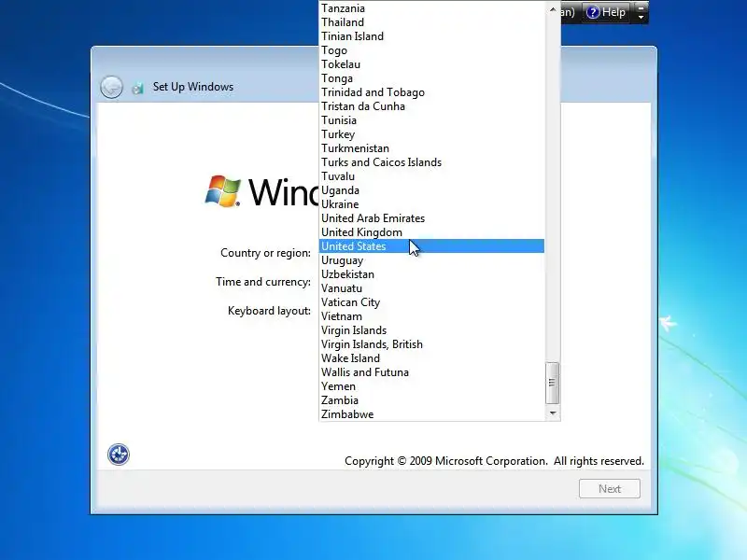This screenshot has width=747, height=560.
Task: Select Vanuatu
Action: pos(431,288)
